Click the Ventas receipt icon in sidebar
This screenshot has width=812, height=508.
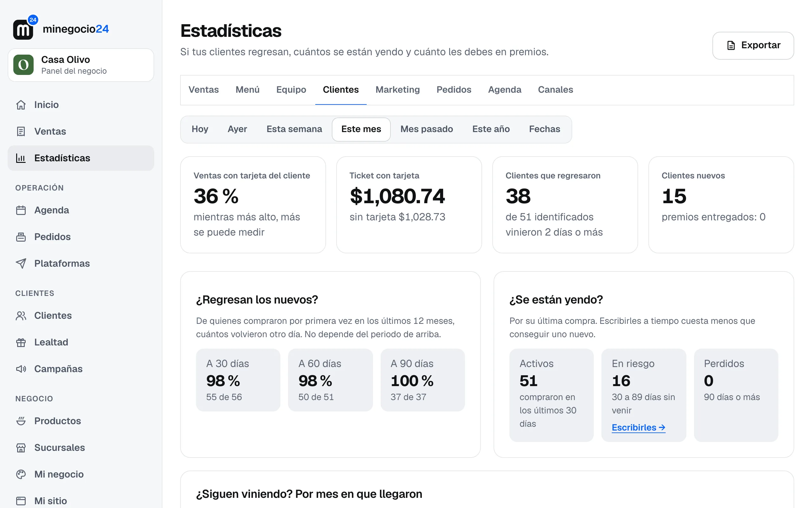(21, 131)
